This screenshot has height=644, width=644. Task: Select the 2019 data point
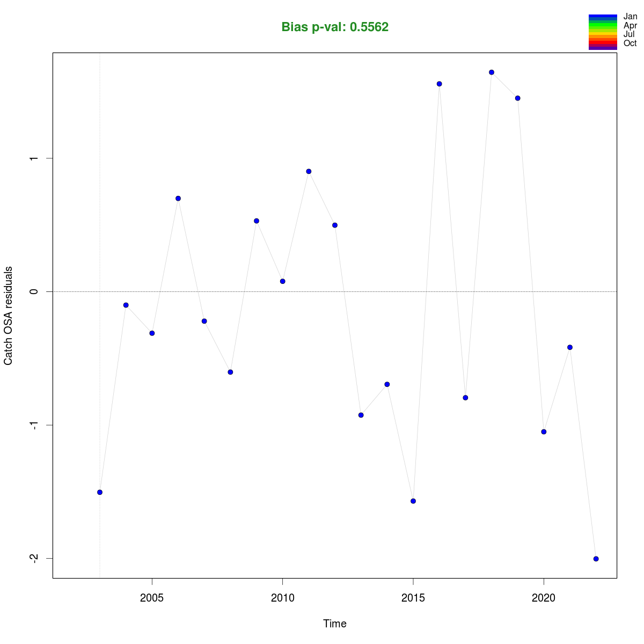coord(517,98)
